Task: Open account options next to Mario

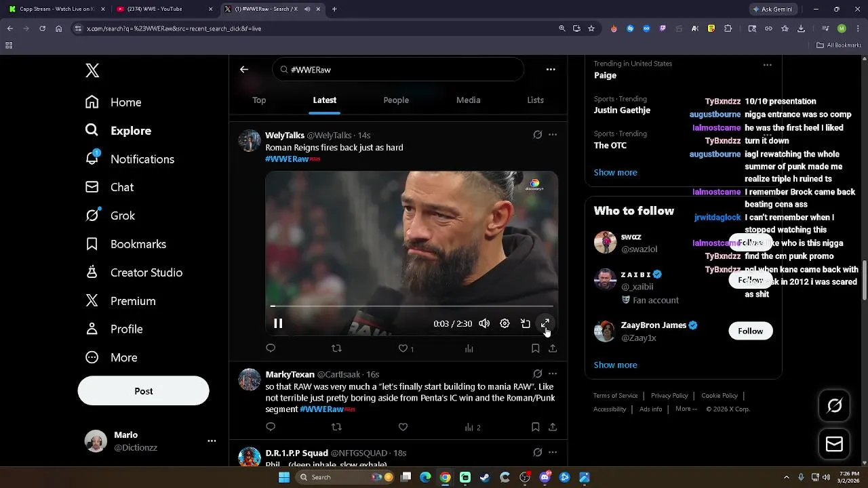Action: [212, 441]
